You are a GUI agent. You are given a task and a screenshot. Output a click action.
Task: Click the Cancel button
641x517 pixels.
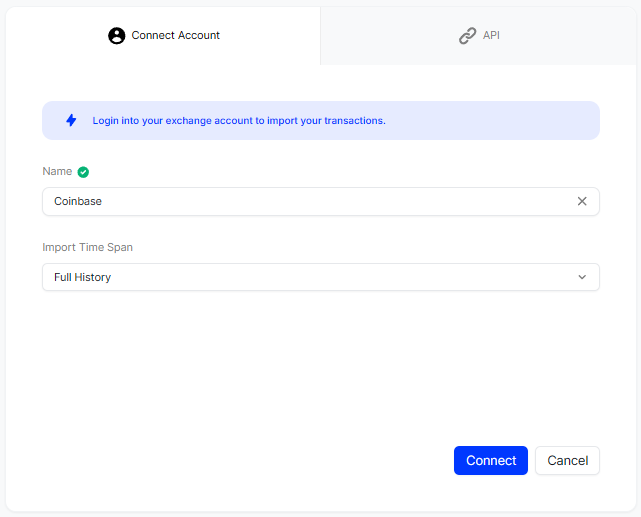tap(567, 460)
